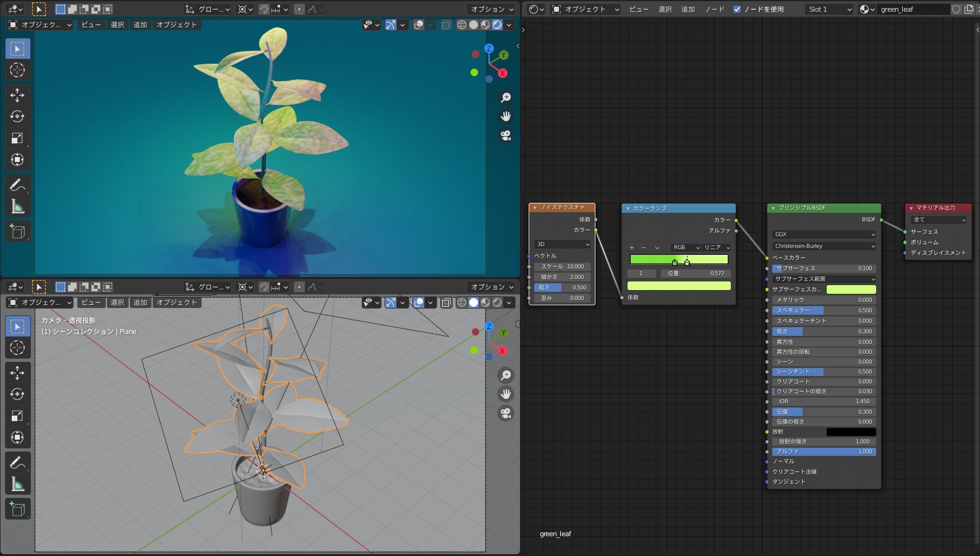The image size is (980, 556).
Task: Select the Rotate tool in bottom viewport
Action: pyautogui.click(x=17, y=394)
